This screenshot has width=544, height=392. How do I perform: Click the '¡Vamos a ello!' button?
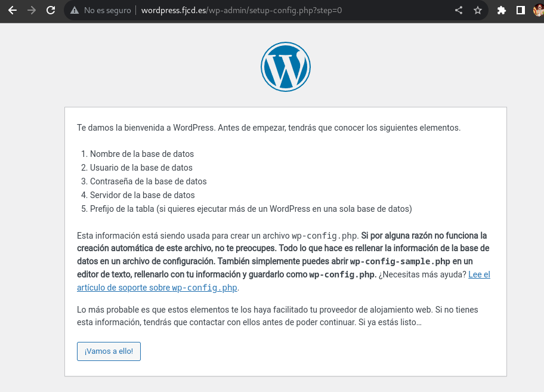(x=109, y=351)
